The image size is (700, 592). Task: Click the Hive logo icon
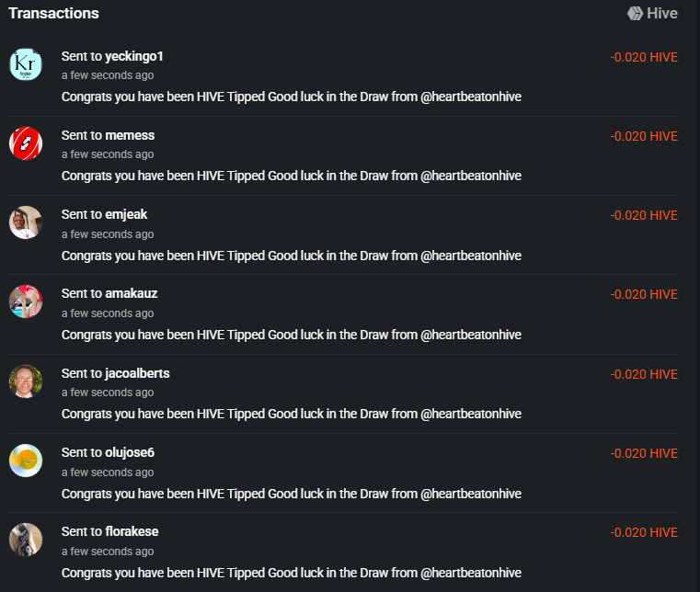(635, 14)
